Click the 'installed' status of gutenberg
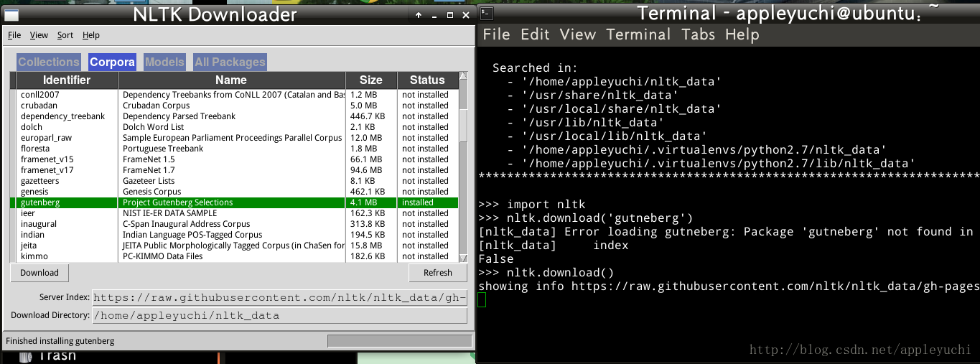 418,202
